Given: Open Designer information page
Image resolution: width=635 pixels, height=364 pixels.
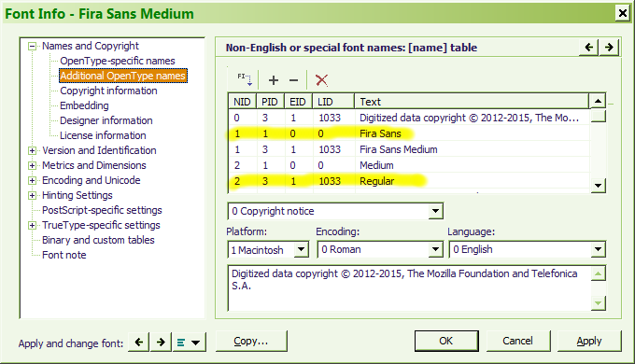Looking at the screenshot, I should click(106, 120).
